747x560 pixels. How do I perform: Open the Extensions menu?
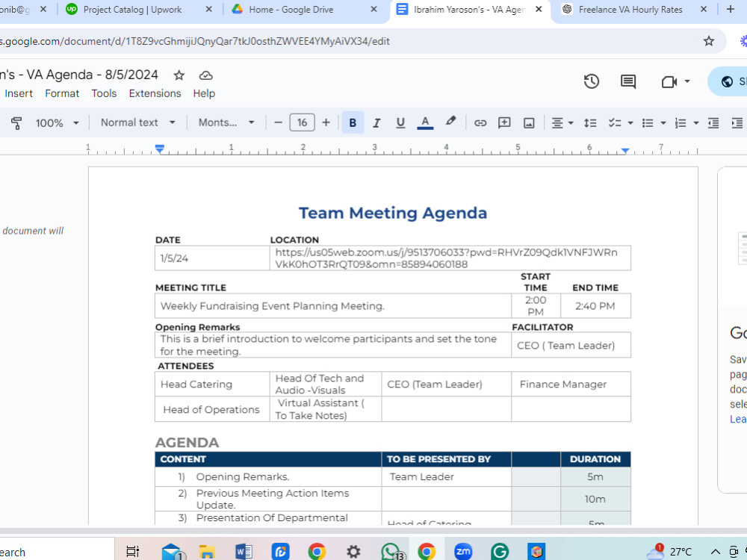(x=155, y=93)
